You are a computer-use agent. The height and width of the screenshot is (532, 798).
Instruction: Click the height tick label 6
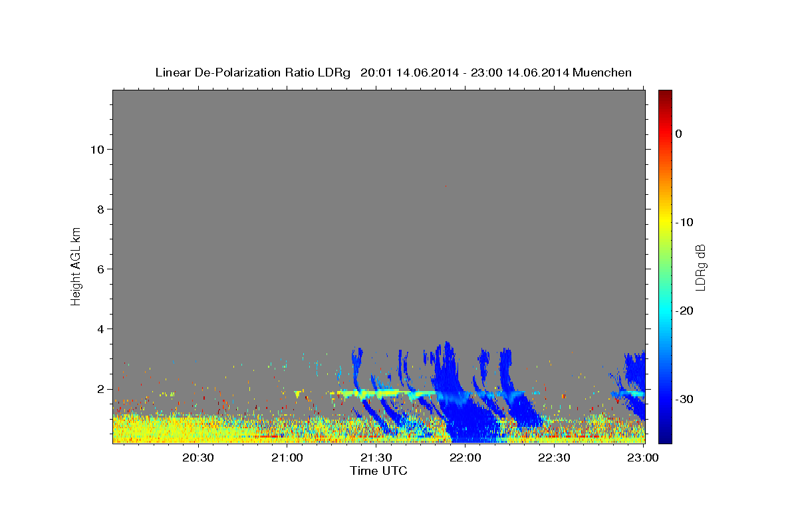click(x=101, y=269)
